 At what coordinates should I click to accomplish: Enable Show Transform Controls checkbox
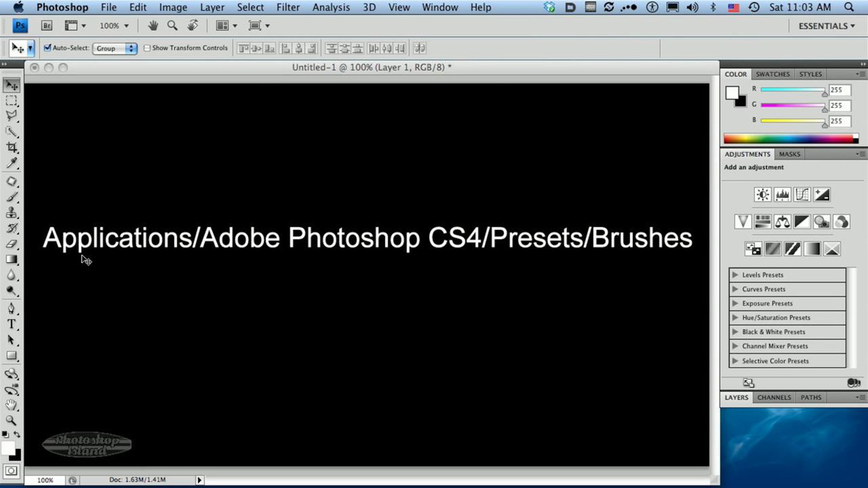coord(147,48)
